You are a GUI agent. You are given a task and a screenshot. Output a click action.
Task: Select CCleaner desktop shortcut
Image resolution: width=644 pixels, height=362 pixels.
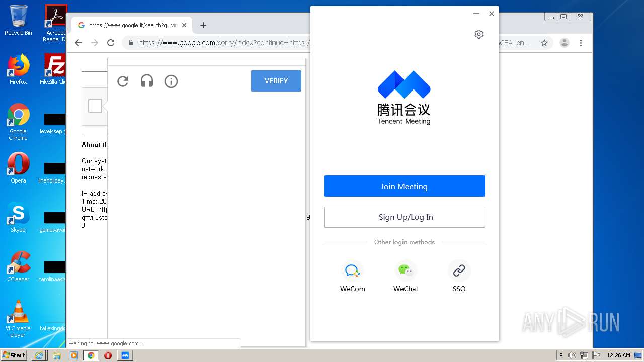tap(18, 266)
